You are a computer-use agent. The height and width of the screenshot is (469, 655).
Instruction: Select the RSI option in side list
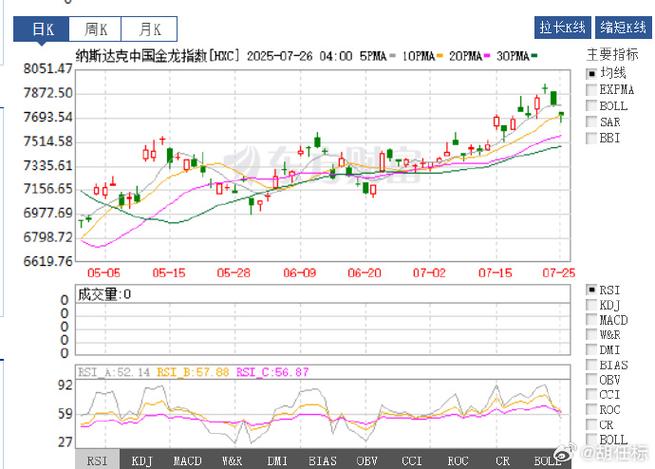pyautogui.click(x=591, y=290)
